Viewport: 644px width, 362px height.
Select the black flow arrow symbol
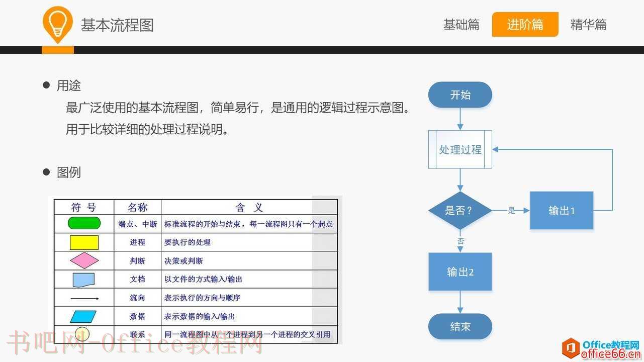pyautogui.click(x=84, y=298)
